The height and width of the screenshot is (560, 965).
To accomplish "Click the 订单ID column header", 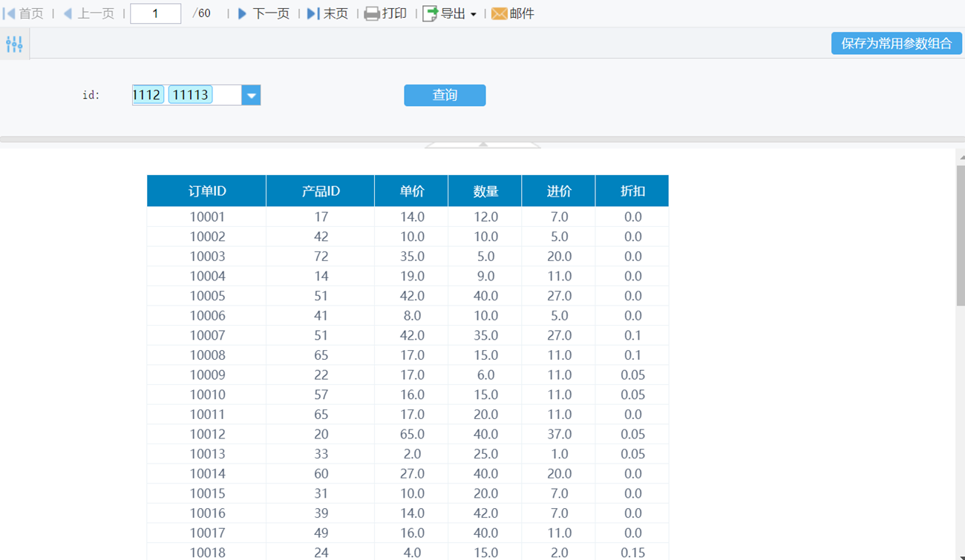I will [206, 191].
